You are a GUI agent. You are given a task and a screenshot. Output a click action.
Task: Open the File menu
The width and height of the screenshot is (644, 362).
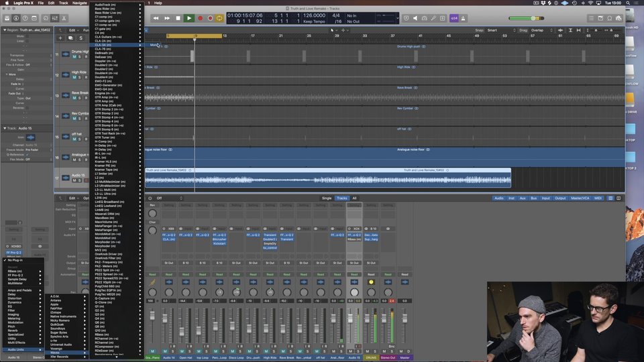click(x=41, y=3)
